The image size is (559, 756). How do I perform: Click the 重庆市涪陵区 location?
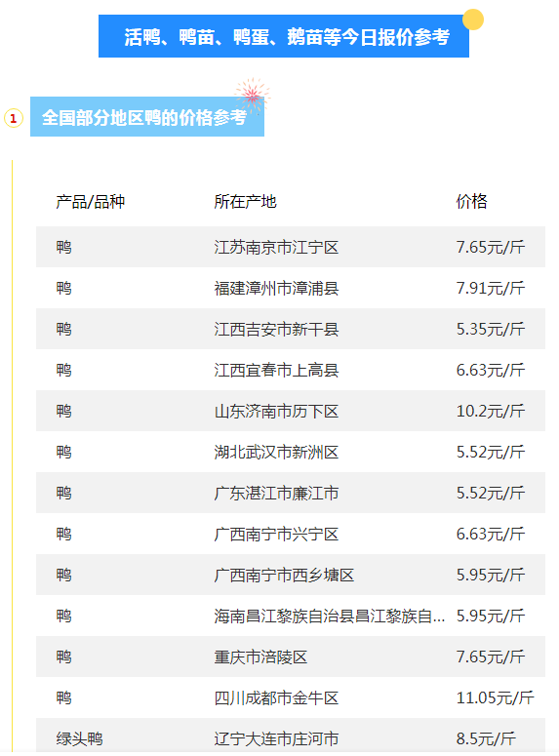(260, 657)
